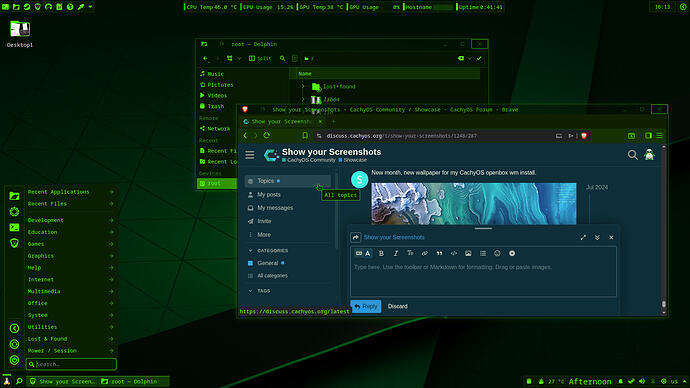
Task: Open notifications bell in system tray
Action: pyautogui.click(x=620, y=381)
